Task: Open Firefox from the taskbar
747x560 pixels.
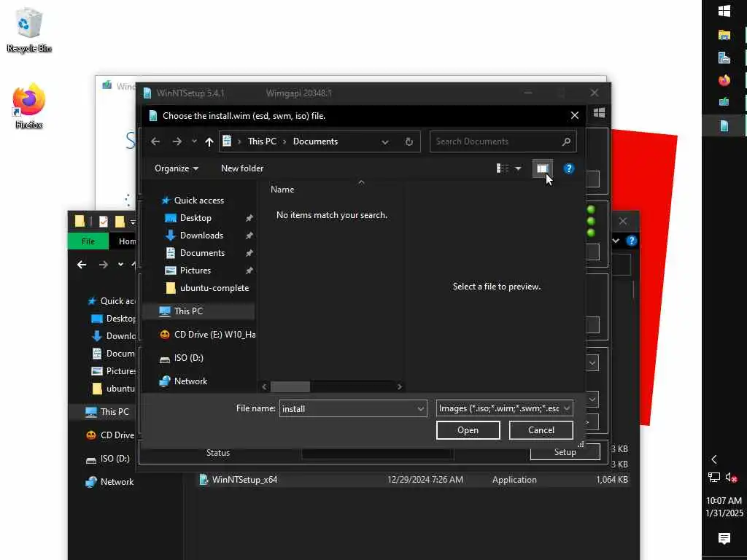Action: coord(724,80)
